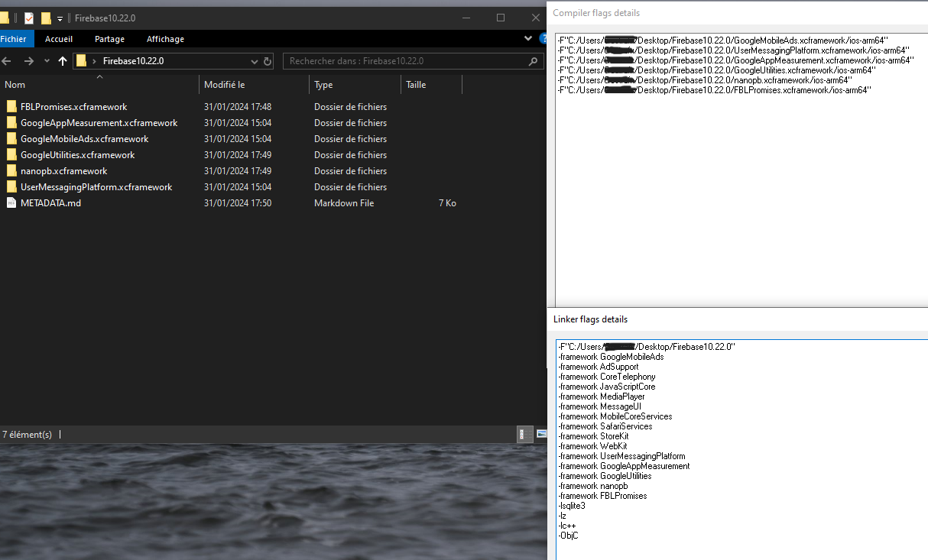
Task: Click the file icon of METADATA.md
Action: [x=11, y=203]
